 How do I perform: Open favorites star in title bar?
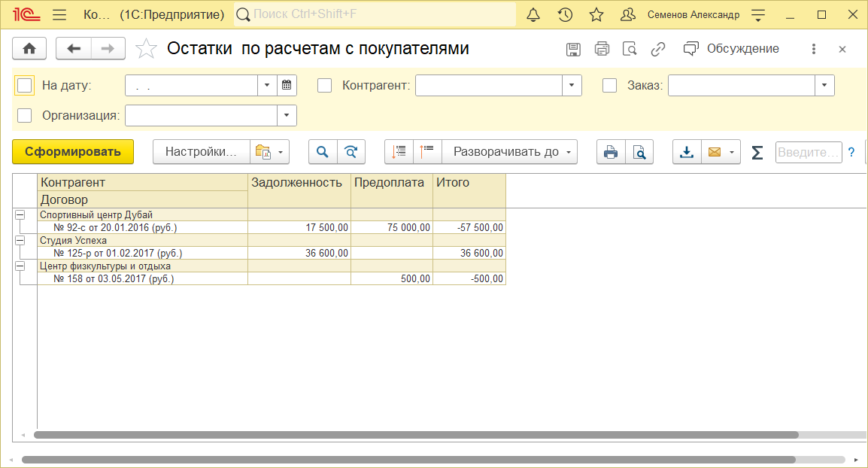596,15
